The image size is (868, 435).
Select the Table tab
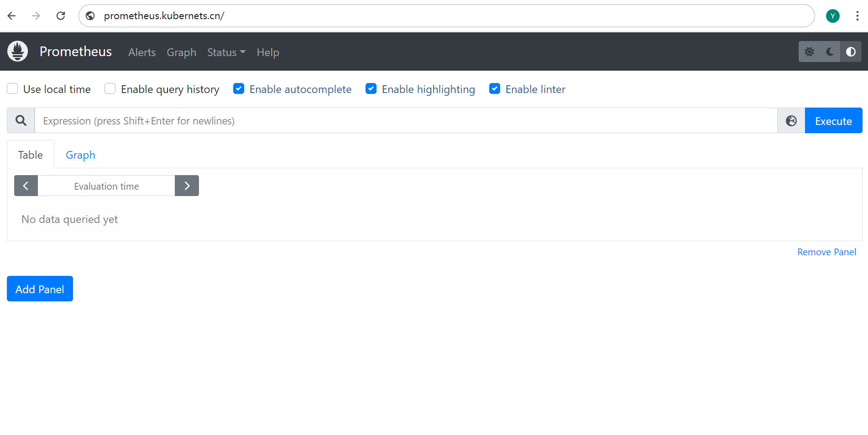click(x=31, y=155)
